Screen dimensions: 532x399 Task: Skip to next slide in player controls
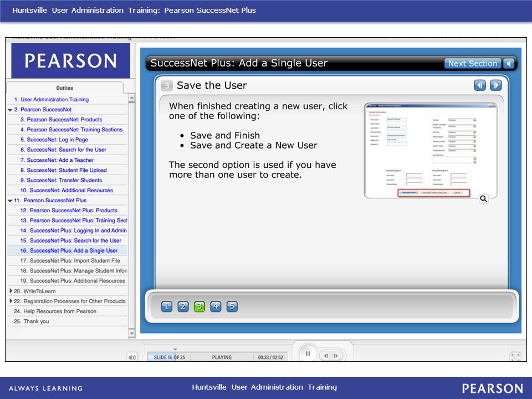336,356
